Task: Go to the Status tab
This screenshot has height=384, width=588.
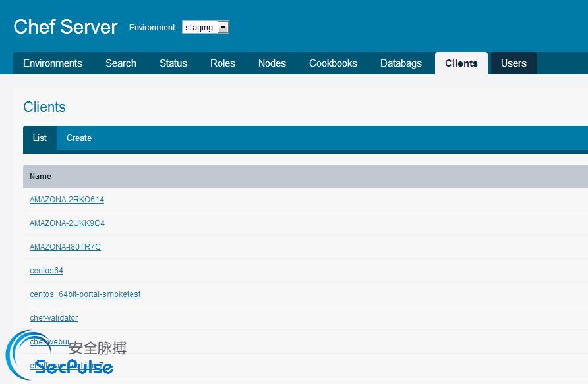Action: pyautogui.click(x=173, y=63)
